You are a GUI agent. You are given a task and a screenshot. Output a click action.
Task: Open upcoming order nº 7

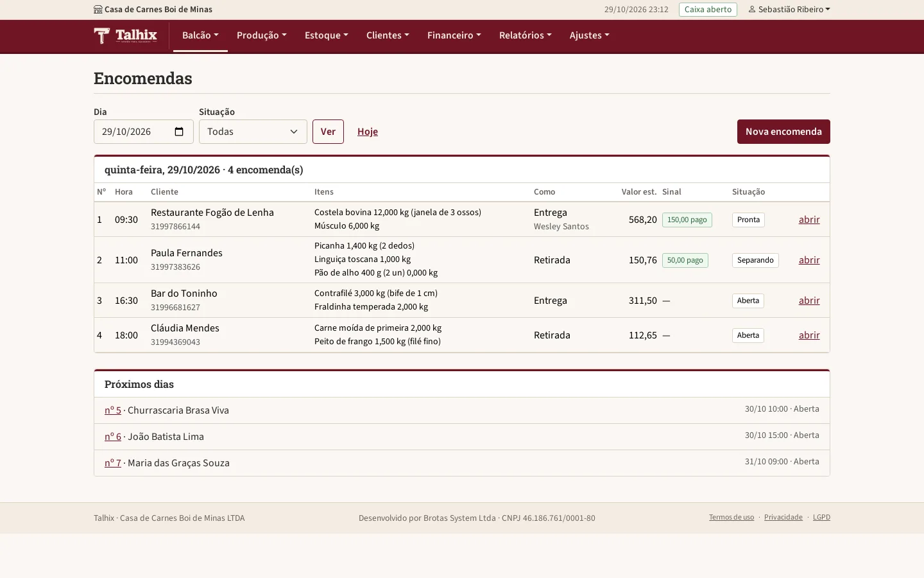113,463
